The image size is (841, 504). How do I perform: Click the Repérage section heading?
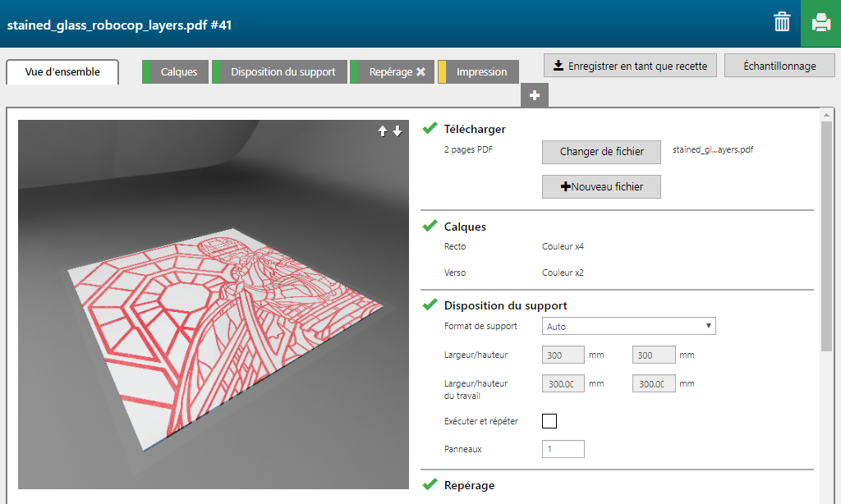coord(469,485)
